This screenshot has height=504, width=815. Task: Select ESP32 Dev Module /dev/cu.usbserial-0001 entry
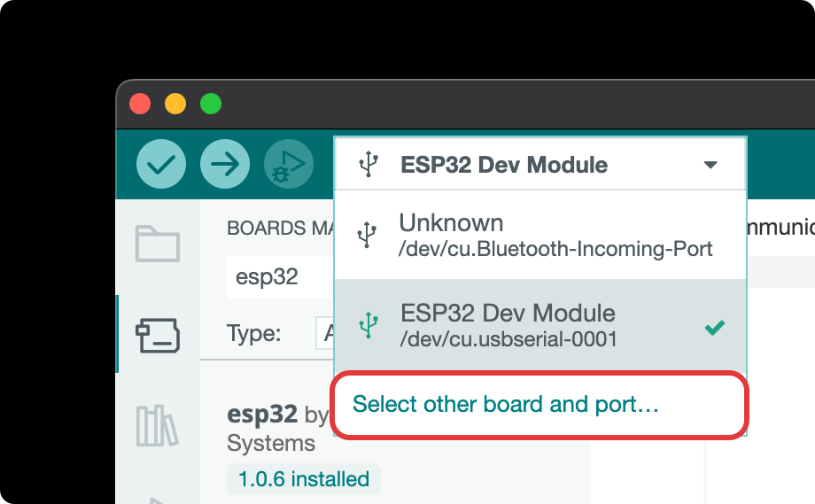540,325
